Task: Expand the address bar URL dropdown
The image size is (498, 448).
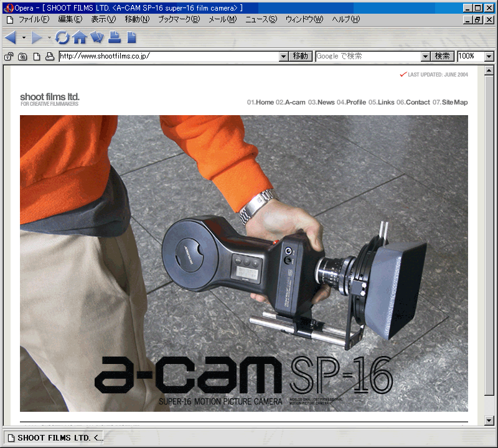Action: (x=284, y=57)
